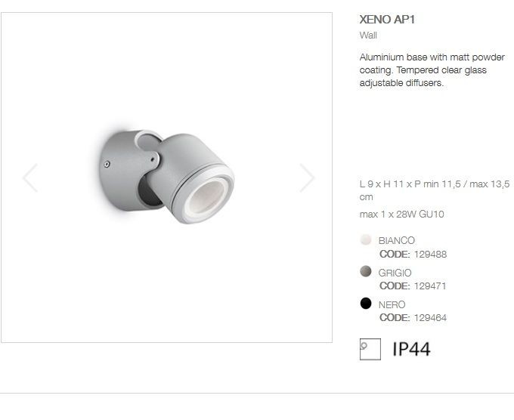This screenshot has height=420, width=514.
Task: Click the dimensions line L 9 x H 11
Action: coord(435,190)
